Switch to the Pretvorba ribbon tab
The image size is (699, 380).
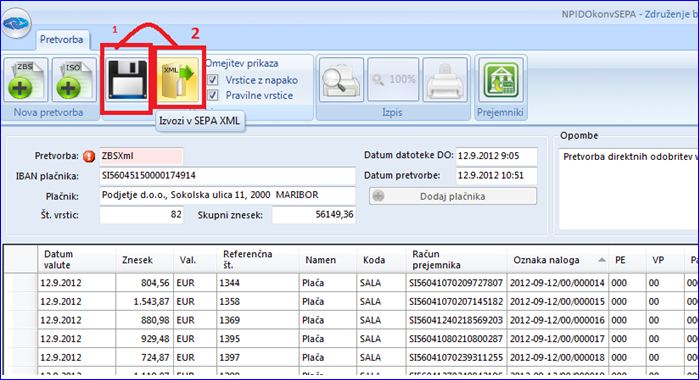coord(62,39)
